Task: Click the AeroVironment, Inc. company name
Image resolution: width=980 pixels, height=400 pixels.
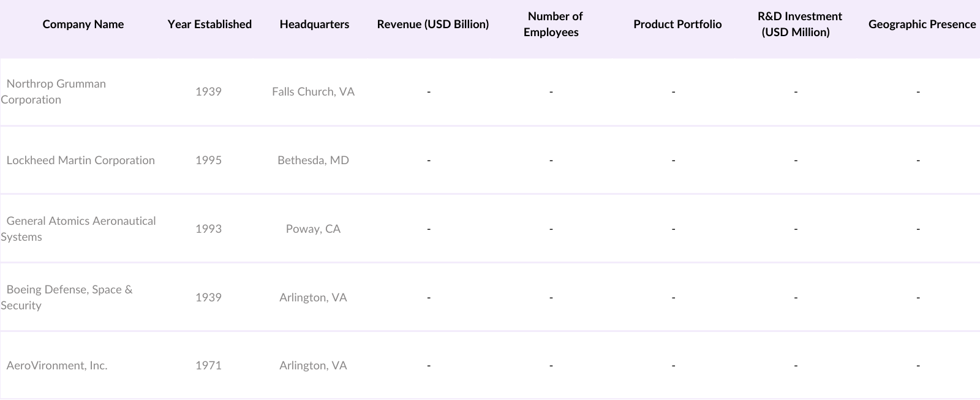Action: point(57,366)
